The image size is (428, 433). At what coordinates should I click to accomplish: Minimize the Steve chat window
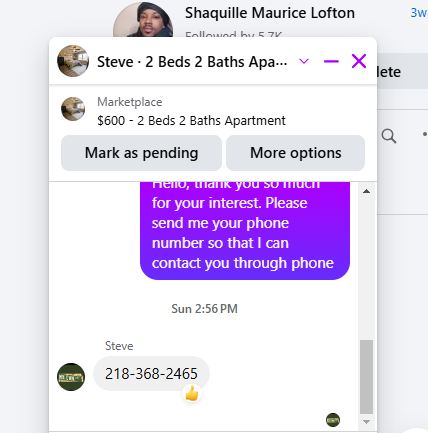[x=331, y=61]
